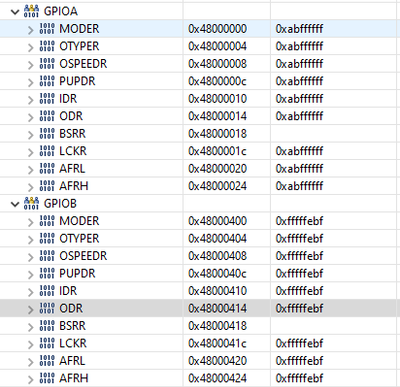Viewport: 400px width, 387px height.
Task: Expand GPIOA OTYPER register
Action: tap(31, 47)
